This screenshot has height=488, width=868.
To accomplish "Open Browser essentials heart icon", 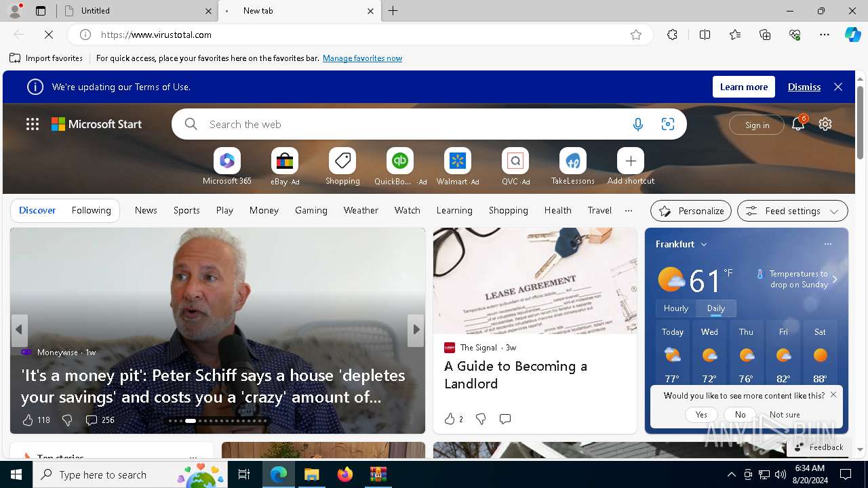I will (x=795, y=35).
